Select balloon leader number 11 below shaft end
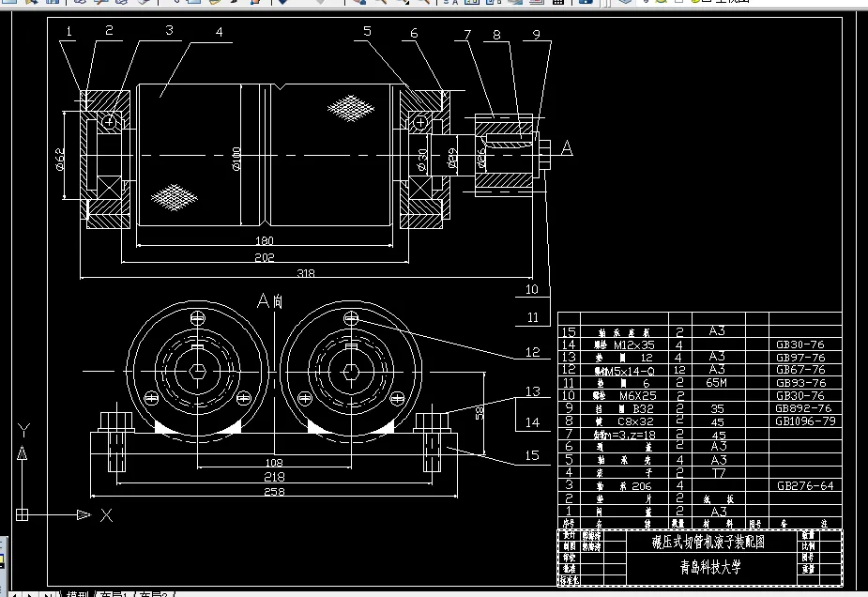This screenshot has height=597, width=868. (533, 317)
